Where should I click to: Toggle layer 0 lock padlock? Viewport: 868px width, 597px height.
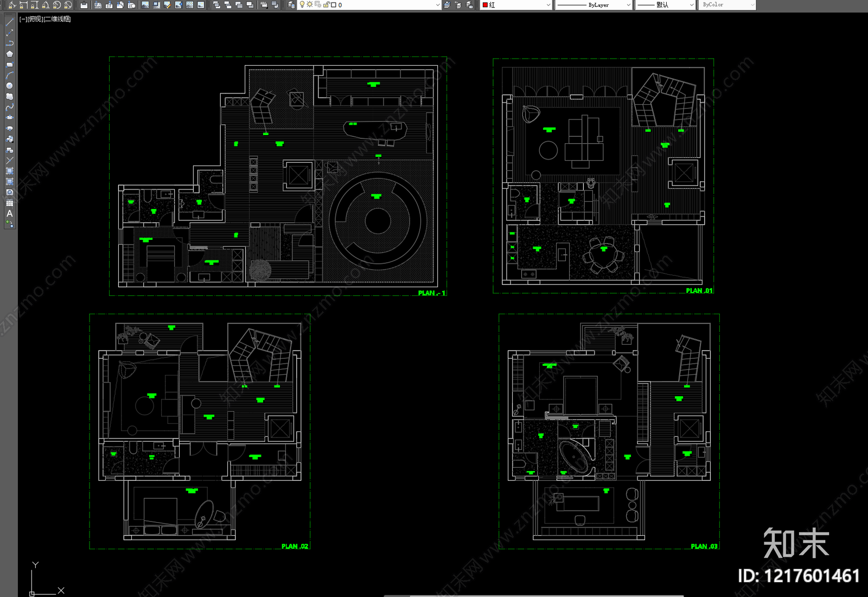pos(327,5)
